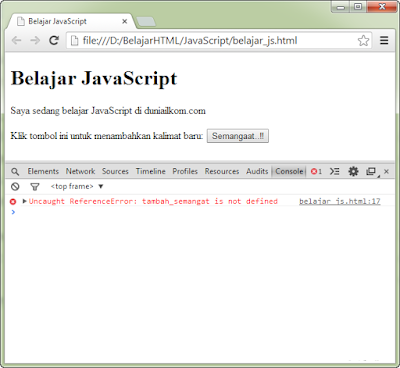Click the file icon in the address bar
Screen dimensions: 400x368
(75, 41)
